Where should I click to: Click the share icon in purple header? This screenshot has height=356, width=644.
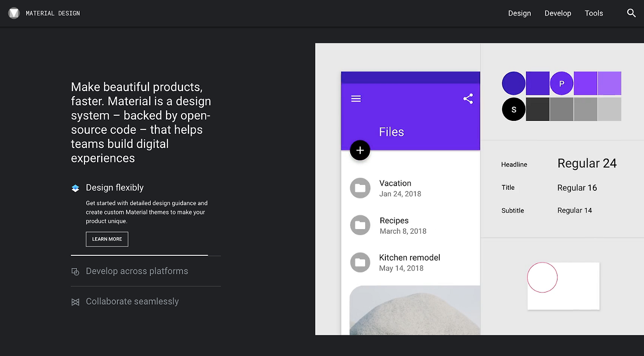(468, 99)
